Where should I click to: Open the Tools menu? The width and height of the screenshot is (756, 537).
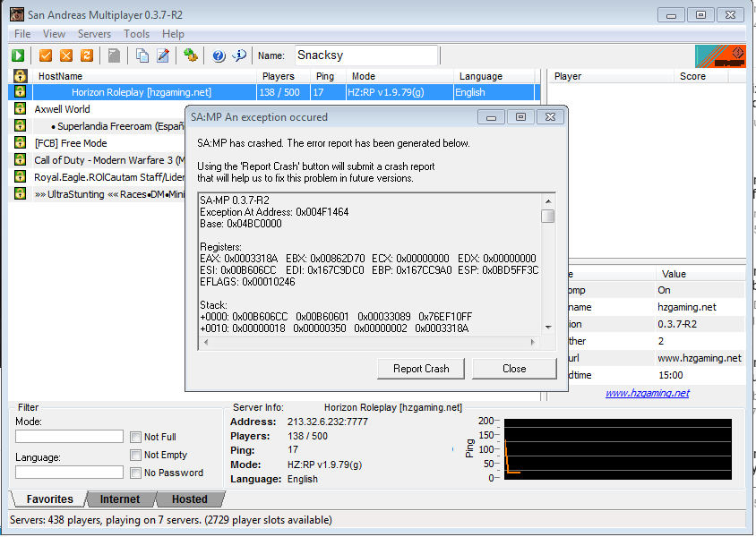pyautogui.click(x=137, y=34)
